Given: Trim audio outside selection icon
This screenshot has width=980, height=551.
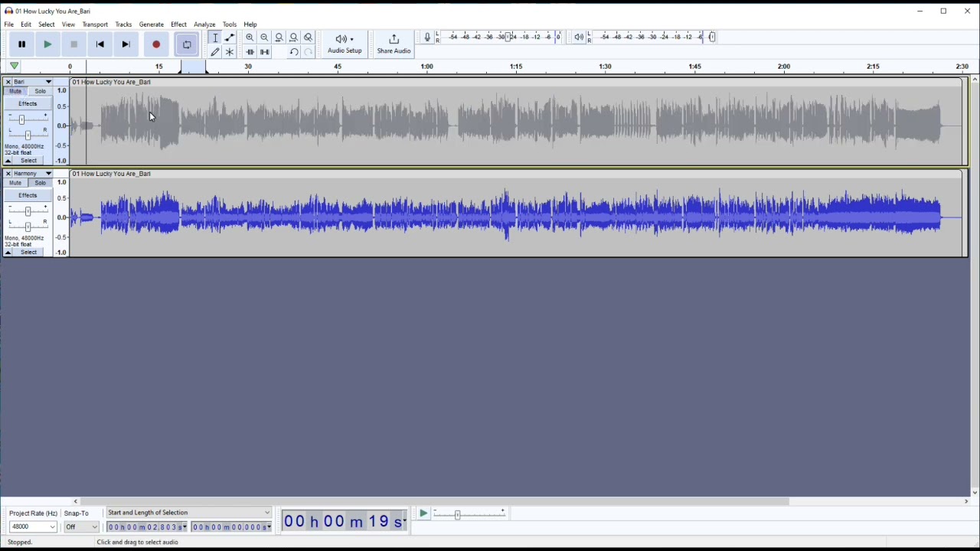Looking at the screenshot, I should [250, 52].
